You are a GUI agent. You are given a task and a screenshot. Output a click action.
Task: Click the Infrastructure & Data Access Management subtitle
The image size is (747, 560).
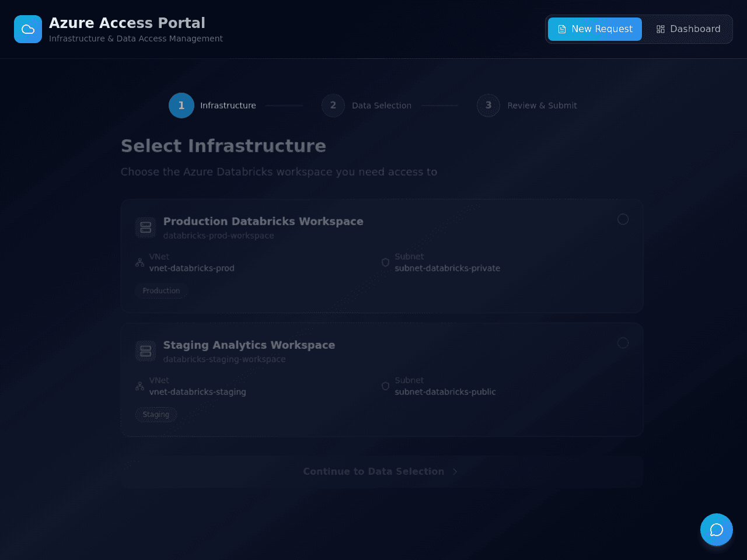(136, 38)
